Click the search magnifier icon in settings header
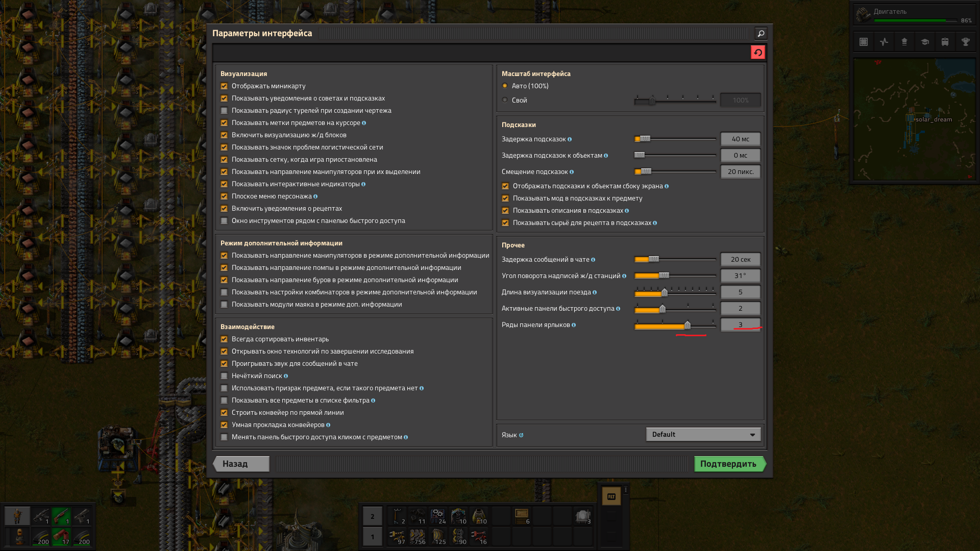This screenshot has width=980, height=551. 761,34
